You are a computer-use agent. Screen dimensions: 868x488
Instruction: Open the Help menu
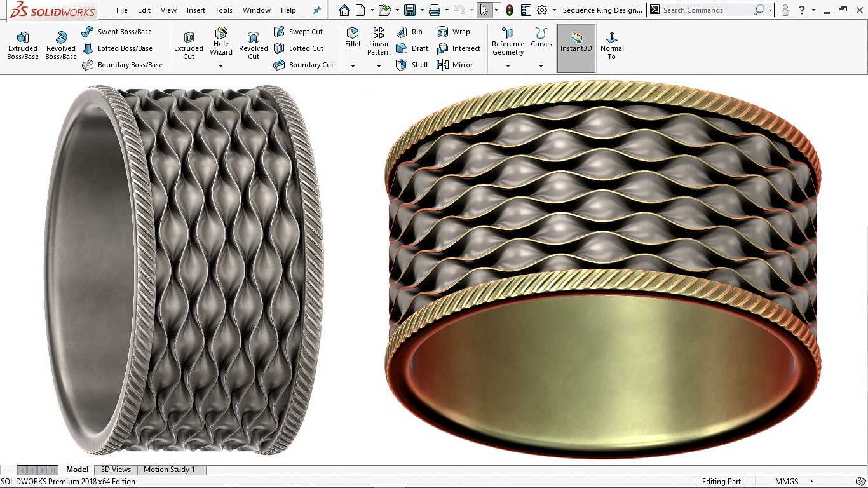tap(288, 10)
